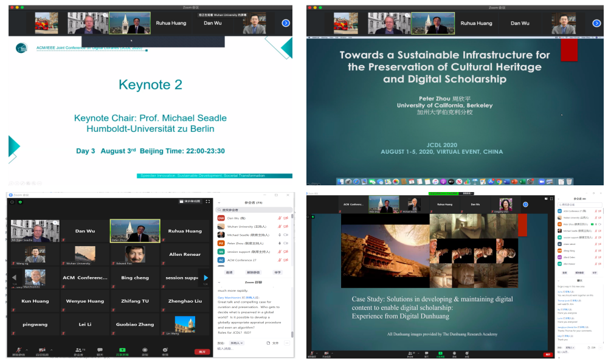Start video in gallery view window

[42, 351]
